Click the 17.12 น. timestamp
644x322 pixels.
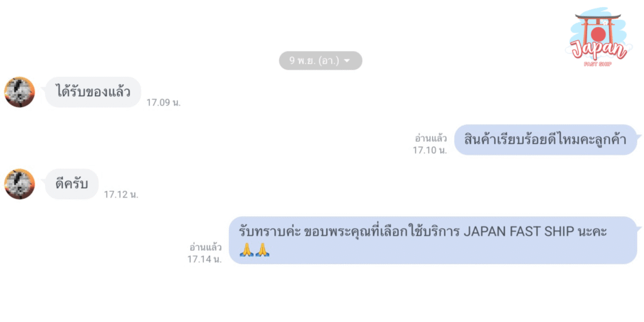[121, 195]
